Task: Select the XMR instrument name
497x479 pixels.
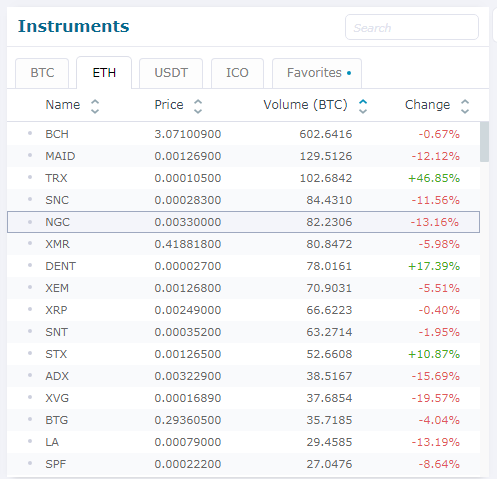Action: coord(58,244)
